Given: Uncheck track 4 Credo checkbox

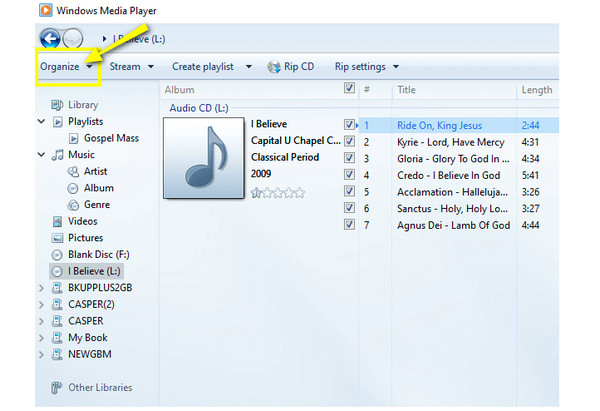Looking at the screenshot, I should pos(349,175).
